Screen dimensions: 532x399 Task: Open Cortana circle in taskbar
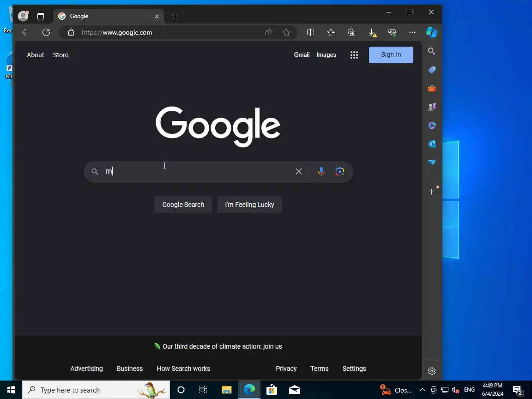181,390
